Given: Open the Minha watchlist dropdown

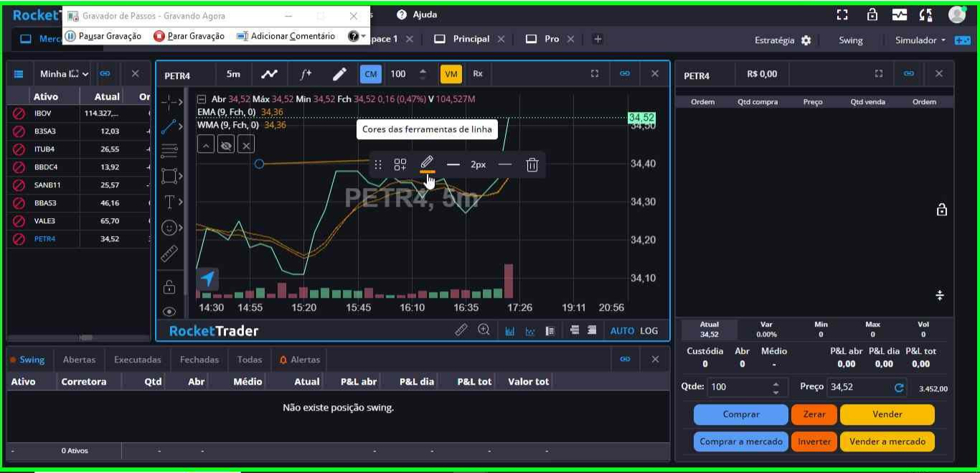Looking at the screenshot, I should [x=65, y=73].
